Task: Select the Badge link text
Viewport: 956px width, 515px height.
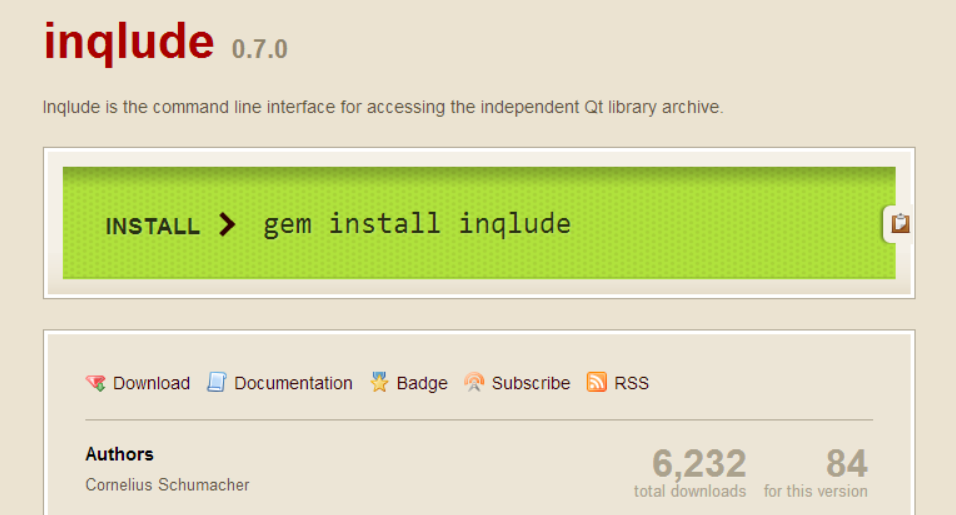Action: point(422,383)
